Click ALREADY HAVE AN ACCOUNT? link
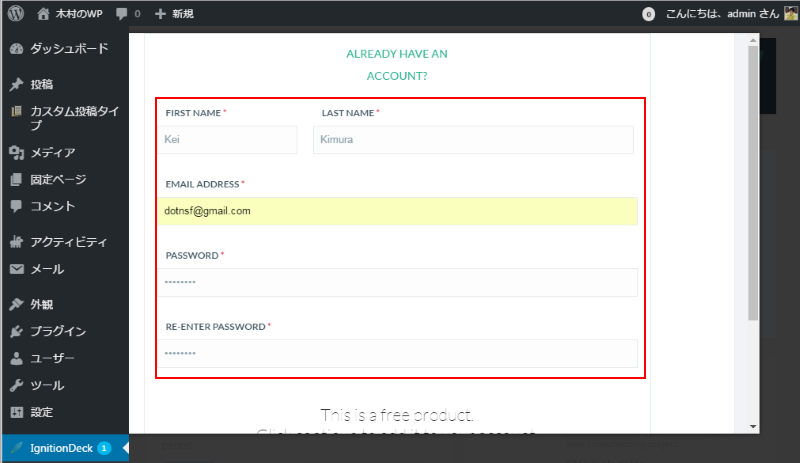This screenshot has width=800, height=463. click(x=397, y=65)
